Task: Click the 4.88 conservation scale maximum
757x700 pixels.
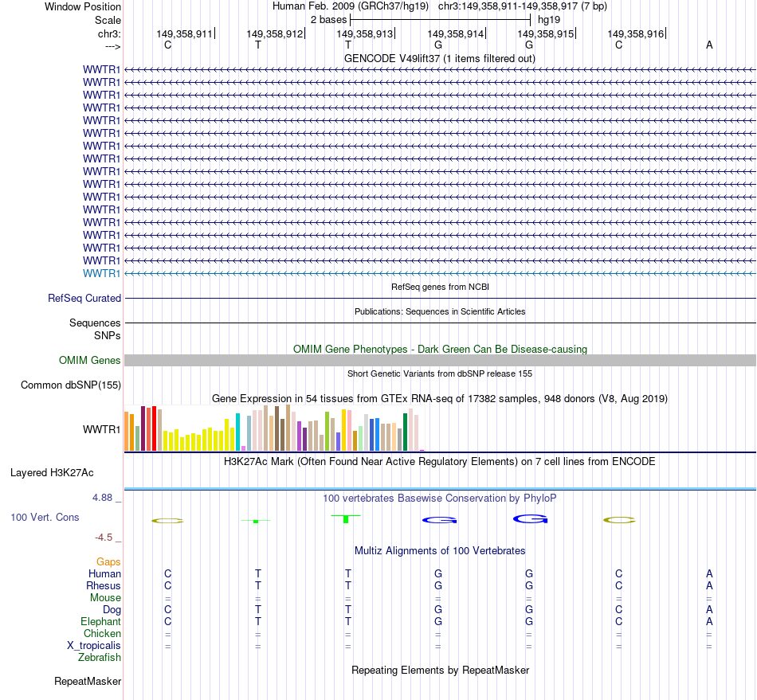Action: (102, 498)
